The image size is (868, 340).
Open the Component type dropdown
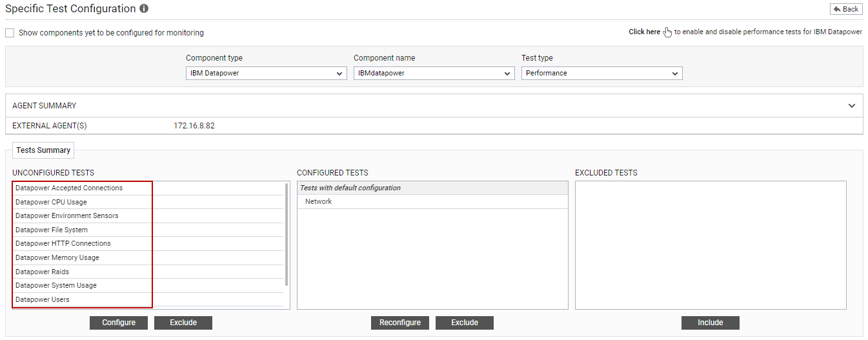click(x=267, y=74)
